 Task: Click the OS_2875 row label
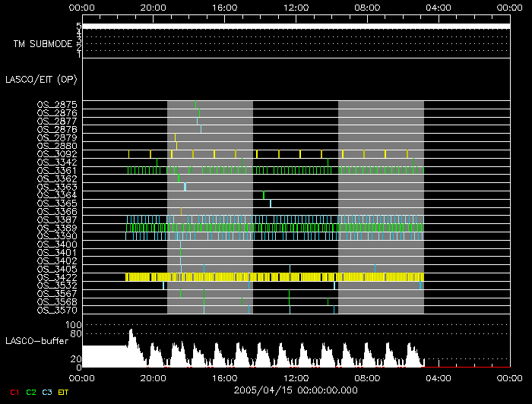click(x=57, y=105)
